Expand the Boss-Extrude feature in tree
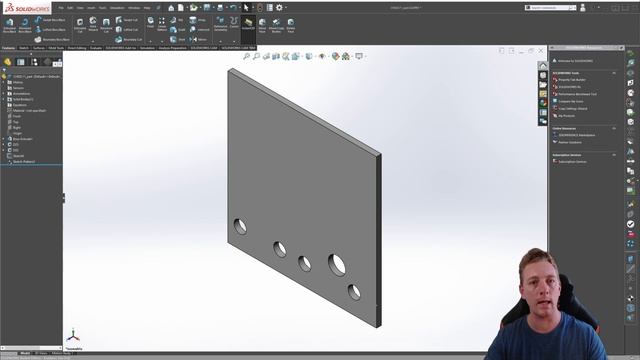640x360 pixels. click(4, 139)
